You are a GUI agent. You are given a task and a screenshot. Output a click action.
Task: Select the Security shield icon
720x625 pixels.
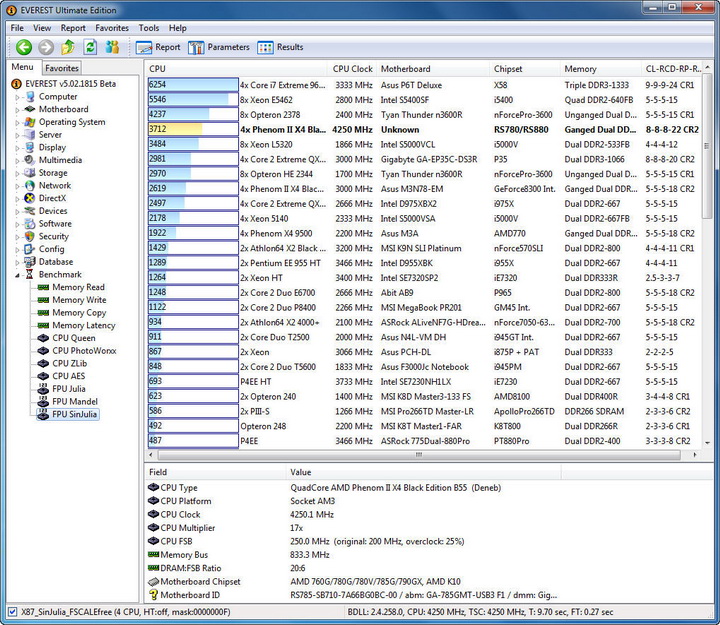(x=30, y=236)
